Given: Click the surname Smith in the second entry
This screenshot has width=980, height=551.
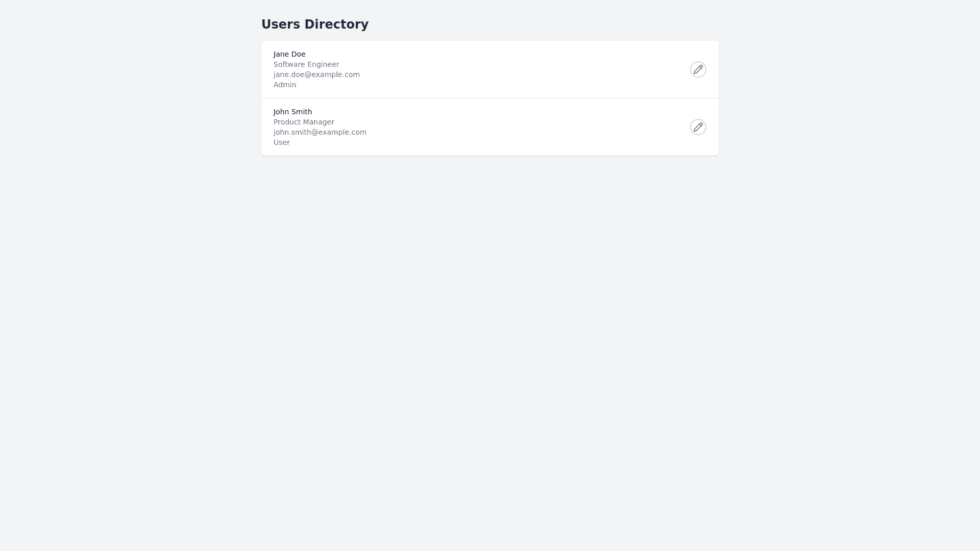Looking at the screenshot, I should [301, 112].
